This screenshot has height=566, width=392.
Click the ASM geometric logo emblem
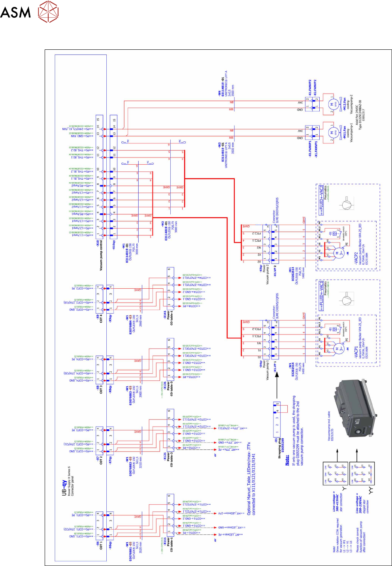(48, 11)
